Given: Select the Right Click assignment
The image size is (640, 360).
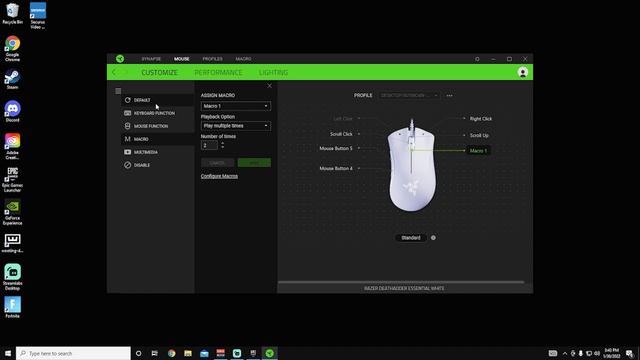Looking at the screenshot, I should coord(481,119).
